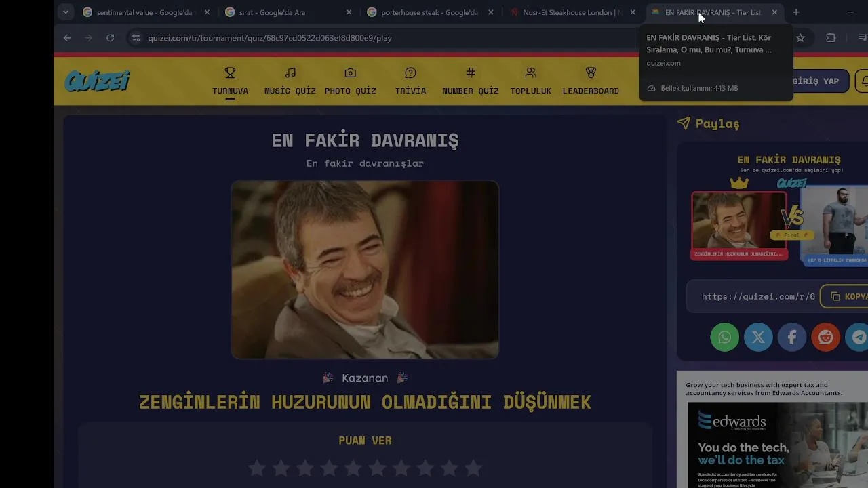
Task: Open the browser extensions puzzle icon
Action: 831,38
